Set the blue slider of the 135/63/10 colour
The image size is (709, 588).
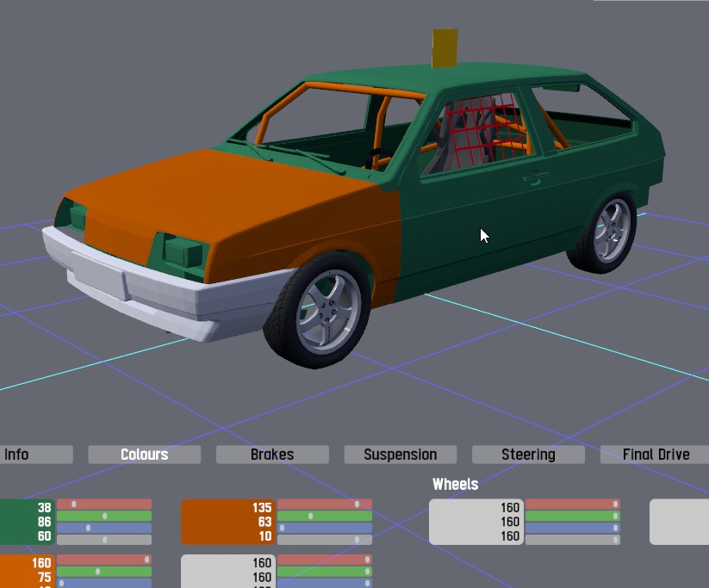click(x=325, y=528)
